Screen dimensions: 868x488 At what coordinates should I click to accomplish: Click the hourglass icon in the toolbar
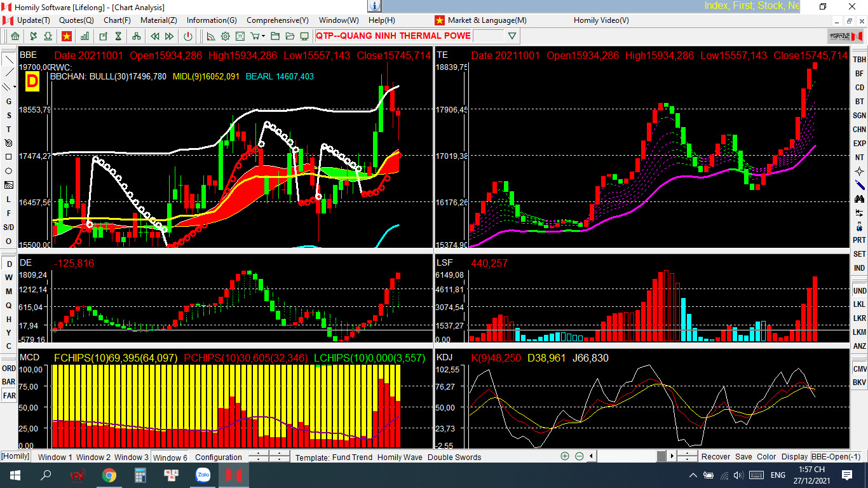118,36
